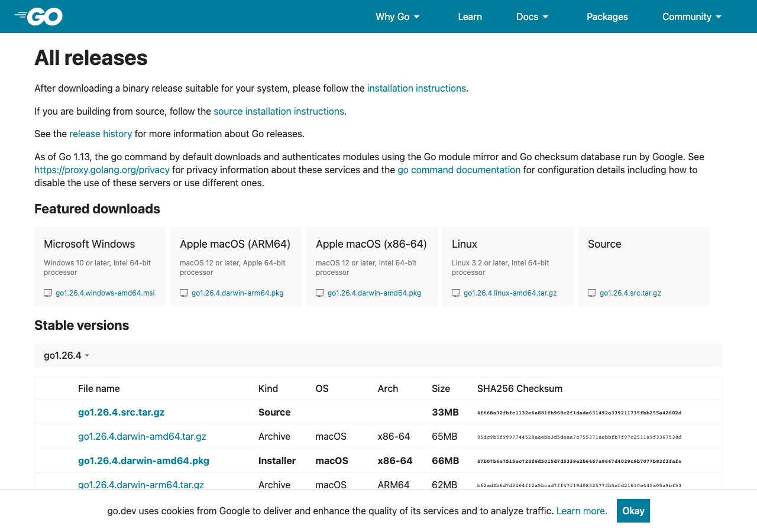Visit the proxy.golang.org/privacy link
The width and height of the screenshot is (757, 532).
pos(102,170)
